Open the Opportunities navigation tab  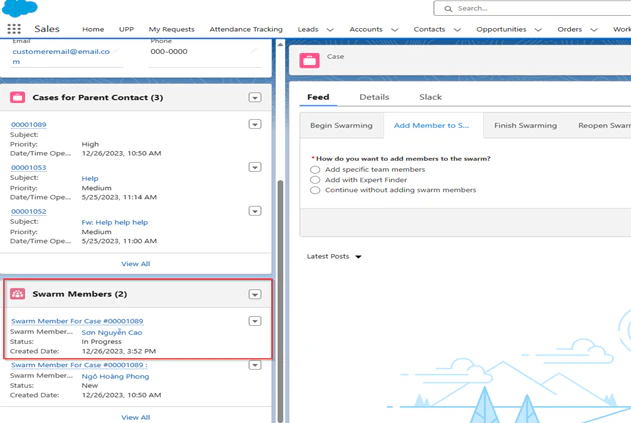coord(501,29)
